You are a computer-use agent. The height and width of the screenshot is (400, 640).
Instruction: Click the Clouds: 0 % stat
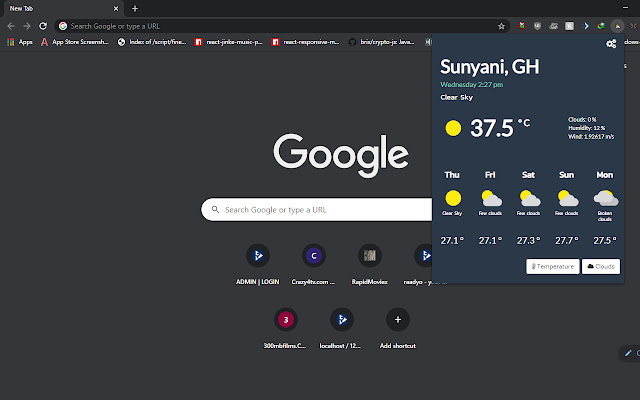click(582, 120)
